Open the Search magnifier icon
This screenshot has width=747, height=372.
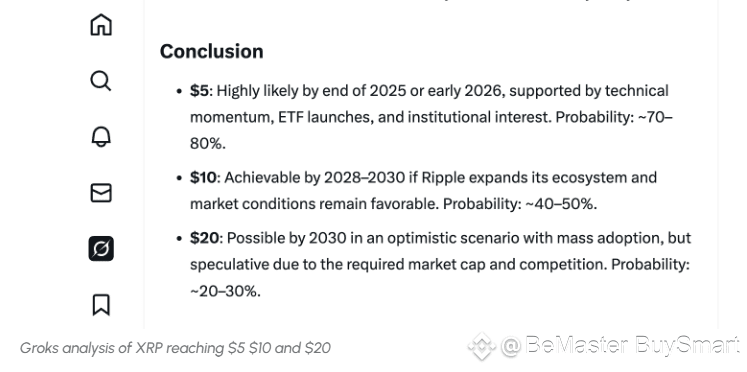[x=101, y=80]
